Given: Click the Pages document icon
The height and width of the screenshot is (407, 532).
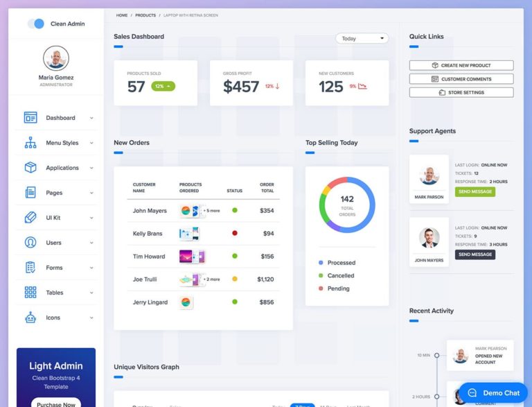Looking at the screenshot, I should click(30, 193).
